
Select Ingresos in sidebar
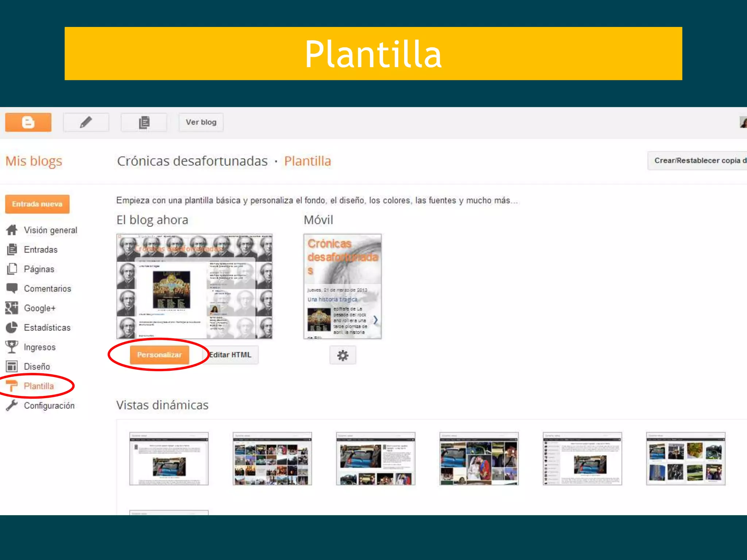tap(40, 347)
